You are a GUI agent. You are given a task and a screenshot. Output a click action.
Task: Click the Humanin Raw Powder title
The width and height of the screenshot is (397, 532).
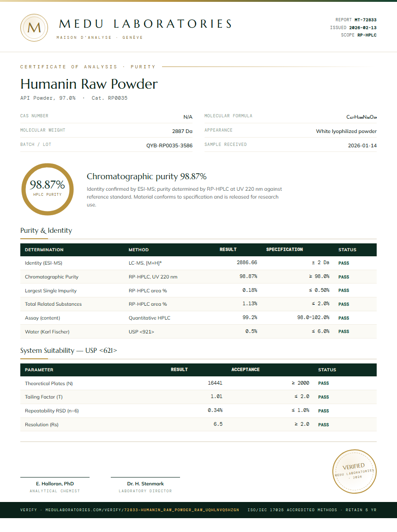coord(89,84)
